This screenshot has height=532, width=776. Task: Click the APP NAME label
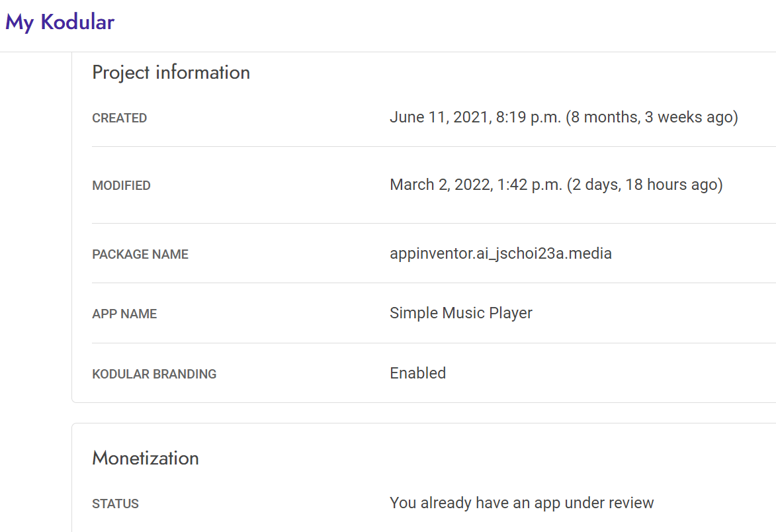pos(124,314)
